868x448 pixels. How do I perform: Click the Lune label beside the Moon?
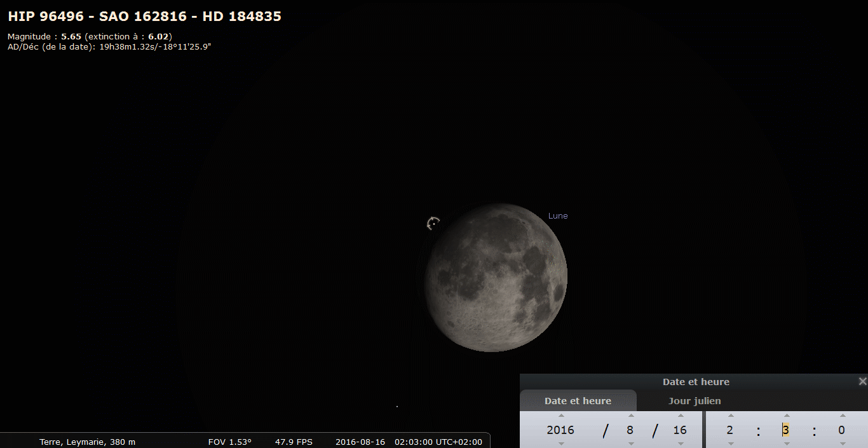(x=558, y=216)
